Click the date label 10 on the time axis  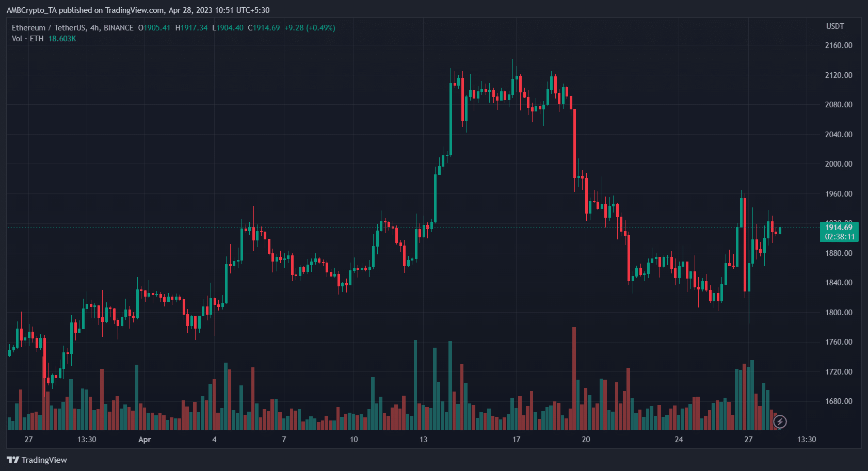pos(353,440)
